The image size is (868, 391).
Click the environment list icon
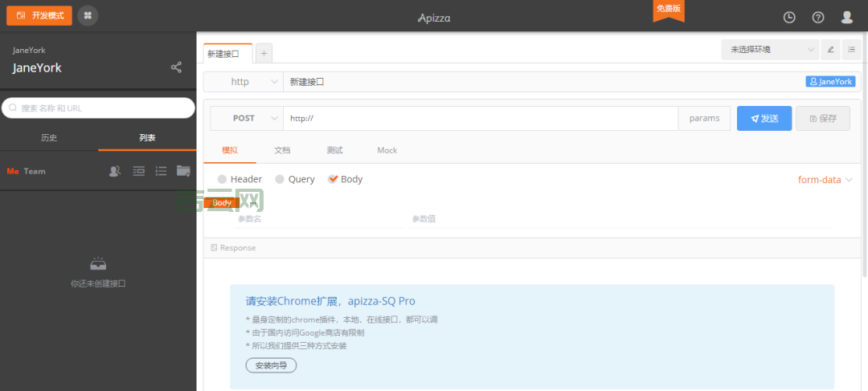pos(852,50)
